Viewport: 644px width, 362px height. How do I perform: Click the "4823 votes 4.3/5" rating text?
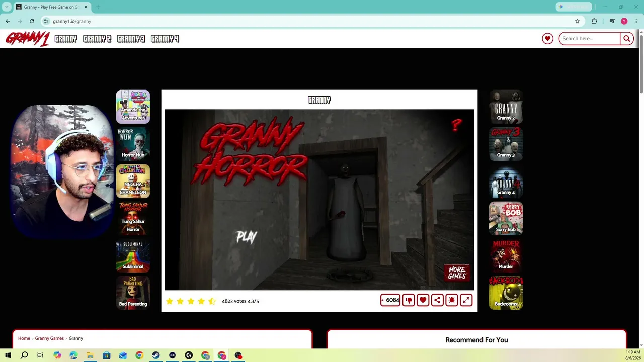pyautogui.click(x=240, y=301)
